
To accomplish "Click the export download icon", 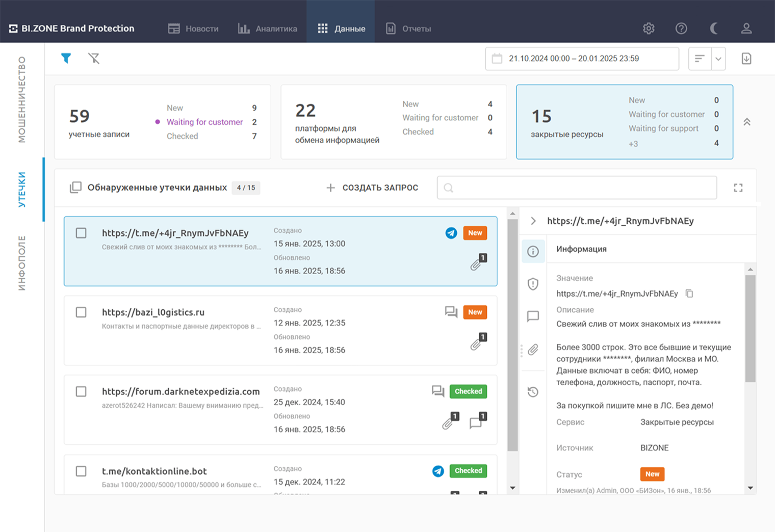I will [x=746, y=59].
